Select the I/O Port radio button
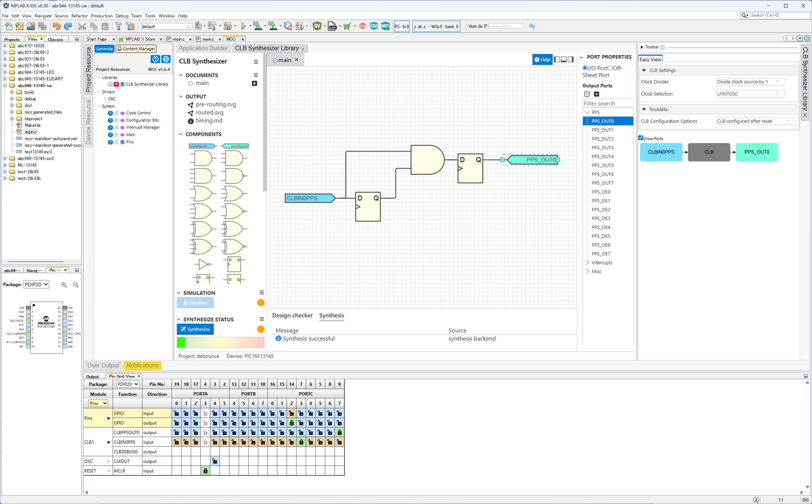Viewport: 812px width, 504px height. pos(585,68)
